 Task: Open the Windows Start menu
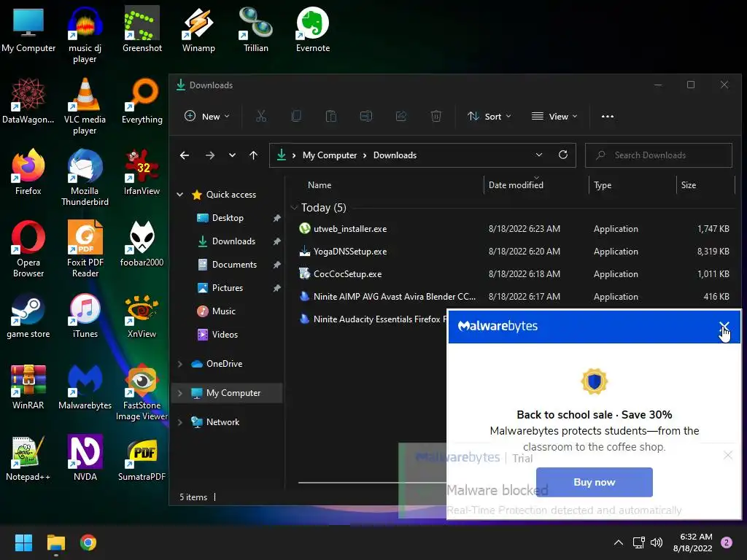coord(23,542)
